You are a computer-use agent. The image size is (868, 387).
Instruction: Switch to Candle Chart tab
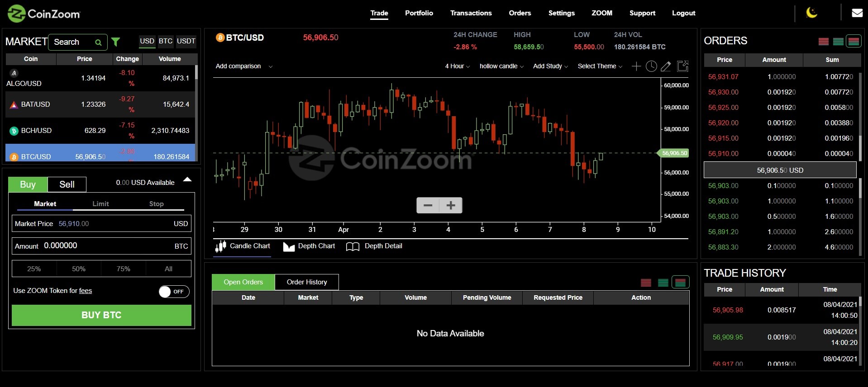point(243,246)
